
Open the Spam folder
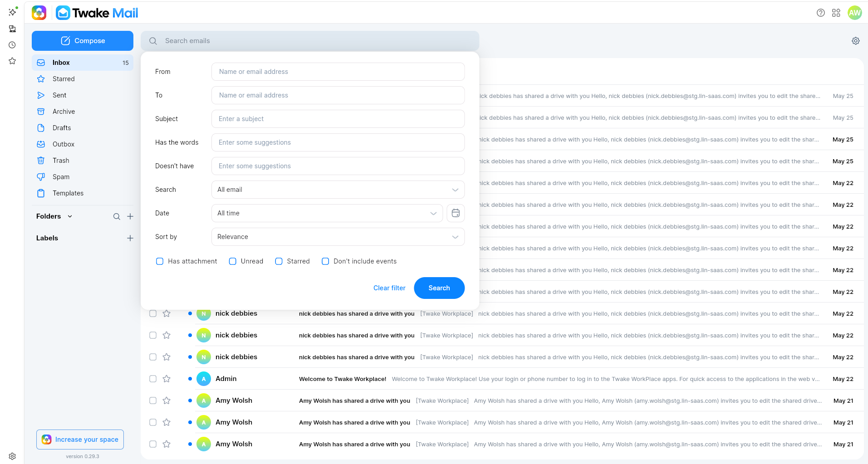[83, 177]
